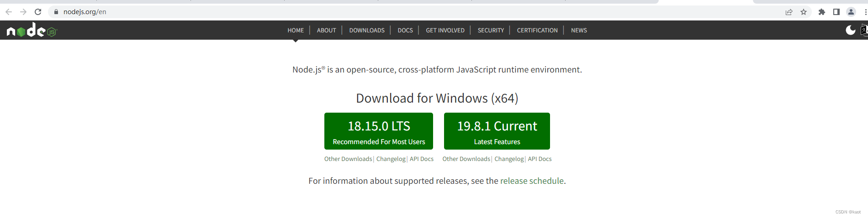This screenshot has height=218, width=868.
Task: Bookmark this page with the star icon
Action: coord(804,12)
